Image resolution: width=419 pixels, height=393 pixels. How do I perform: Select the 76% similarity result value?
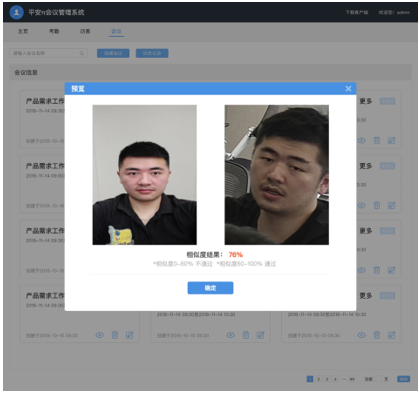coord(236,255)
